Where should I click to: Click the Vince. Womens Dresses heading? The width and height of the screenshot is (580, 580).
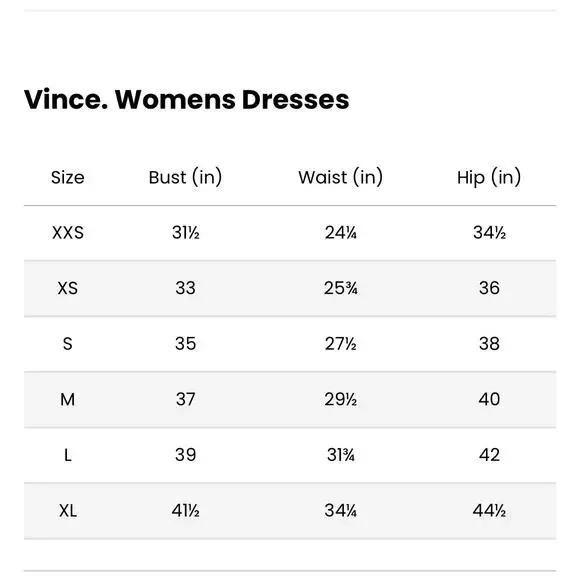[x=186, y=100]
